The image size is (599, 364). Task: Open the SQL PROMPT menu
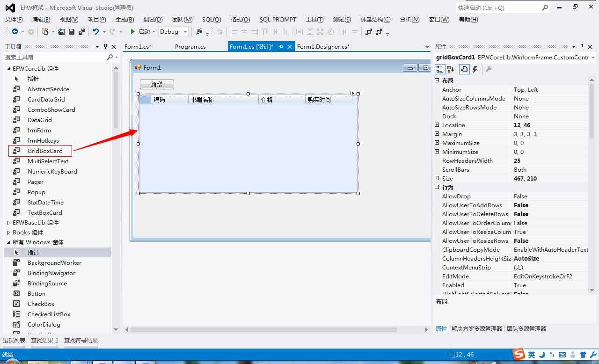click(x=278, y=19)
